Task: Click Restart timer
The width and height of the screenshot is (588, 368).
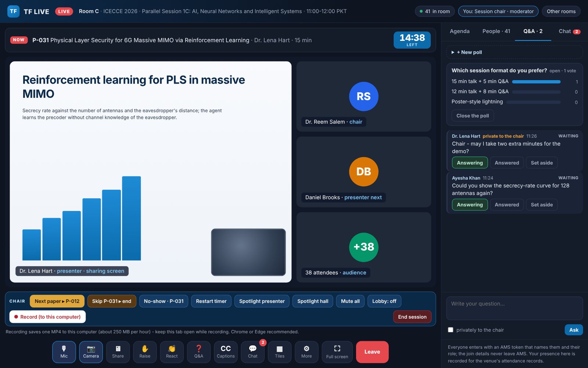Action: coord(211,301)
